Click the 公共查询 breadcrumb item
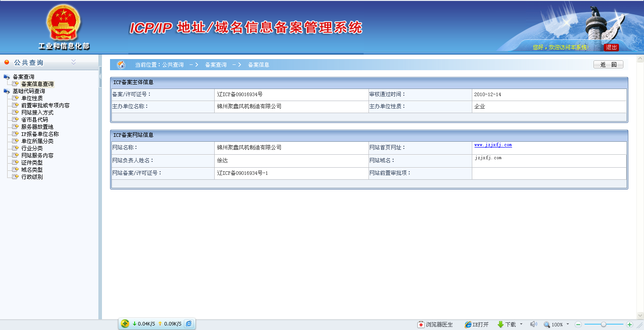Viewport: 644px width, 330px height. click(x=173, y=65)
